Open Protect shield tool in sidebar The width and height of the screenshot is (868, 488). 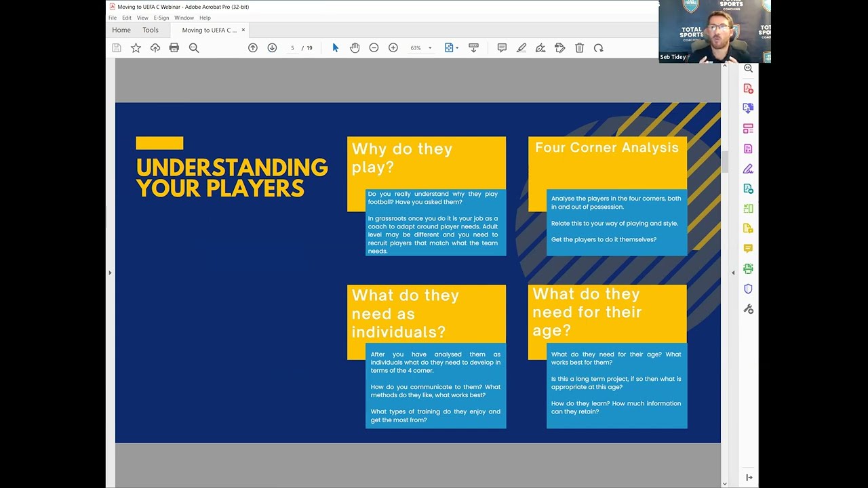click(x=749, y=289)
